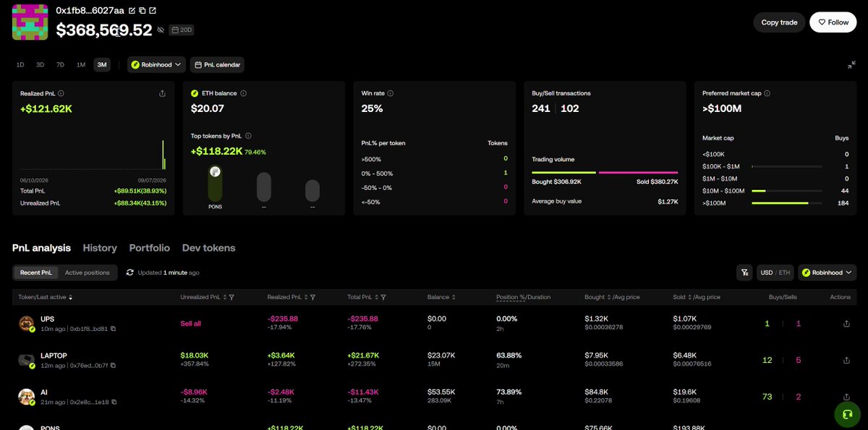Open the Portfolio tab
The height and width of the screenshot is (430, 868).
coord(150,248)
